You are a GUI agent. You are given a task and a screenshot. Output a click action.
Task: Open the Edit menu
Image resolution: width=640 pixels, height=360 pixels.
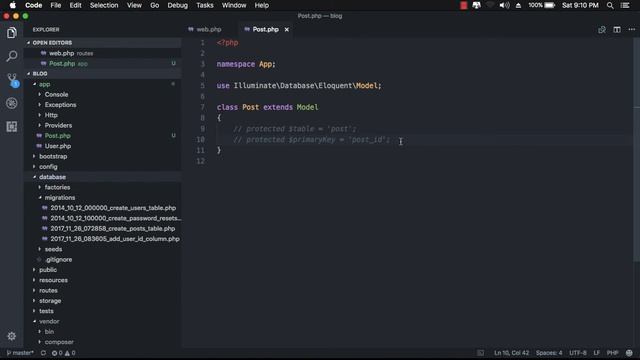tap(76, 5)
